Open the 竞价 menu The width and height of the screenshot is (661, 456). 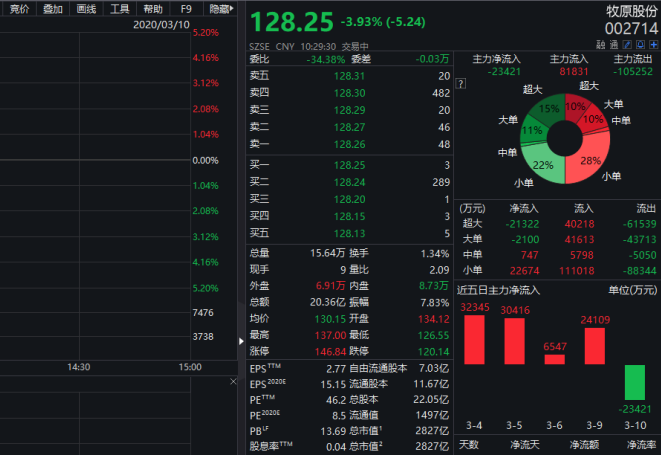(x=19, y=8)
